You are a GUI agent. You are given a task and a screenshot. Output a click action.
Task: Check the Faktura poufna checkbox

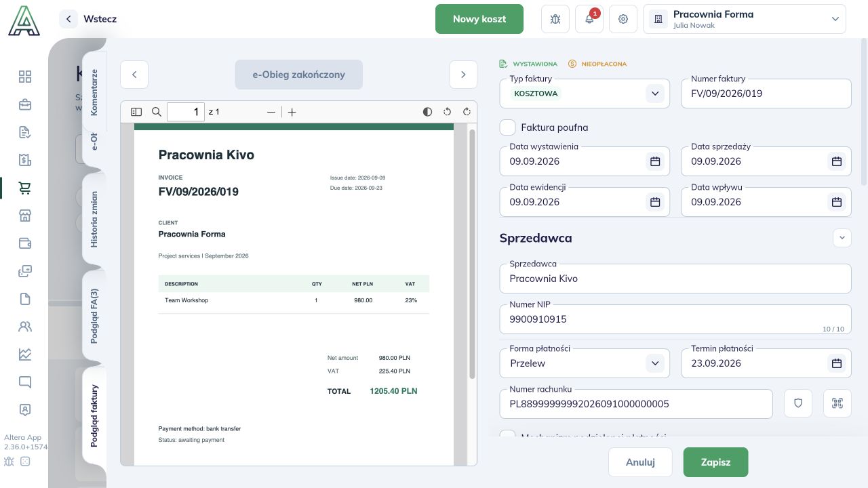(507, 127)
